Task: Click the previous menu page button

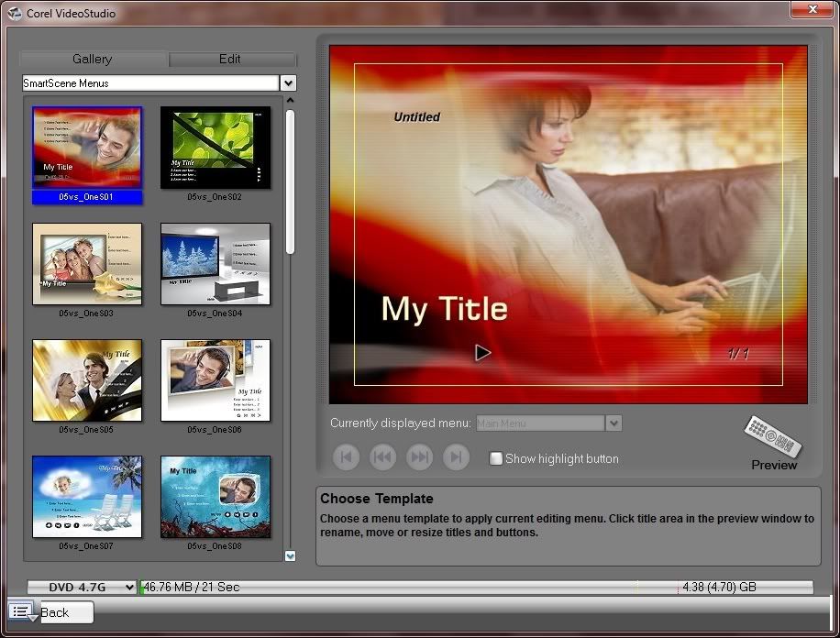Action: [382, 456]
